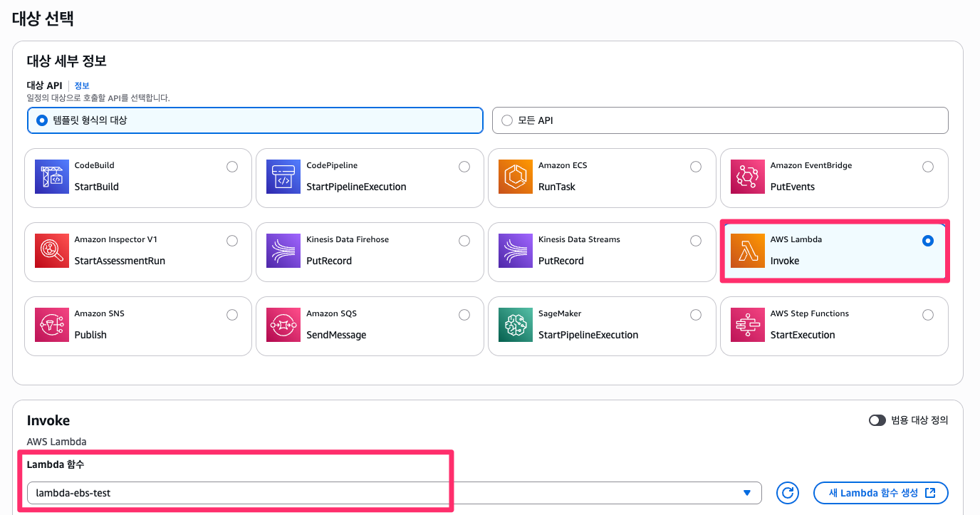Click the PutEvents label in EventBridge card
This screenshot has height=515, width=980.
[793, 187]
